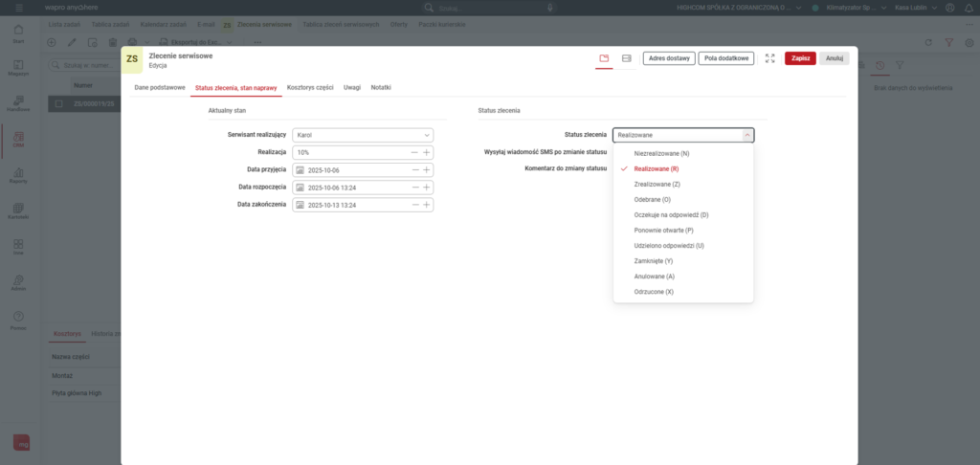Click the top global search field
This screenshot has height=465, width=980.
tap(487, 8)
